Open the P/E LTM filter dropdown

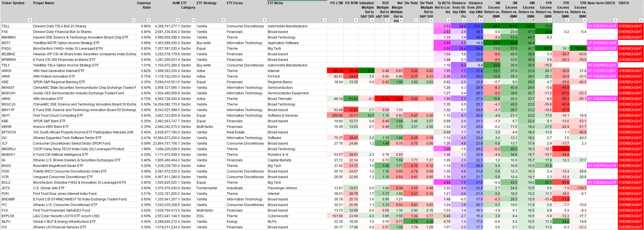click(341, 20)
